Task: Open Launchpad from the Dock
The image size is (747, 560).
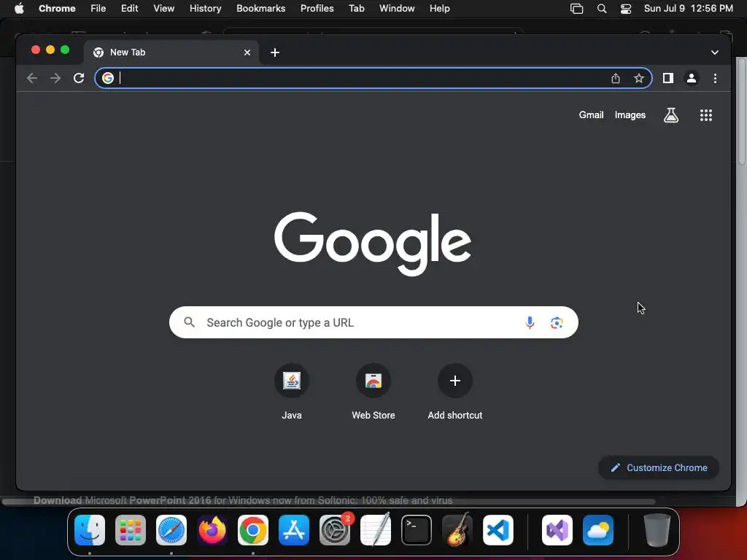Action: tap(131, 530)
